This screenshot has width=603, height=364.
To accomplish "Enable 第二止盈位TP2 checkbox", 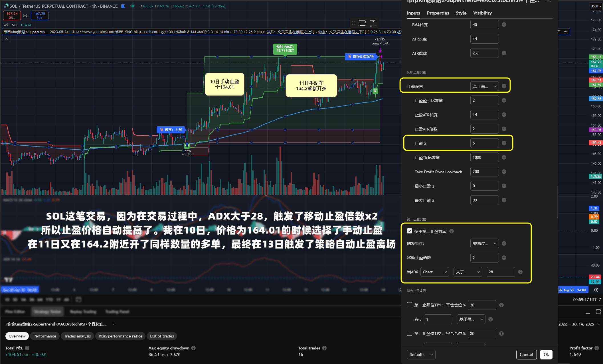I will [410, 334].
